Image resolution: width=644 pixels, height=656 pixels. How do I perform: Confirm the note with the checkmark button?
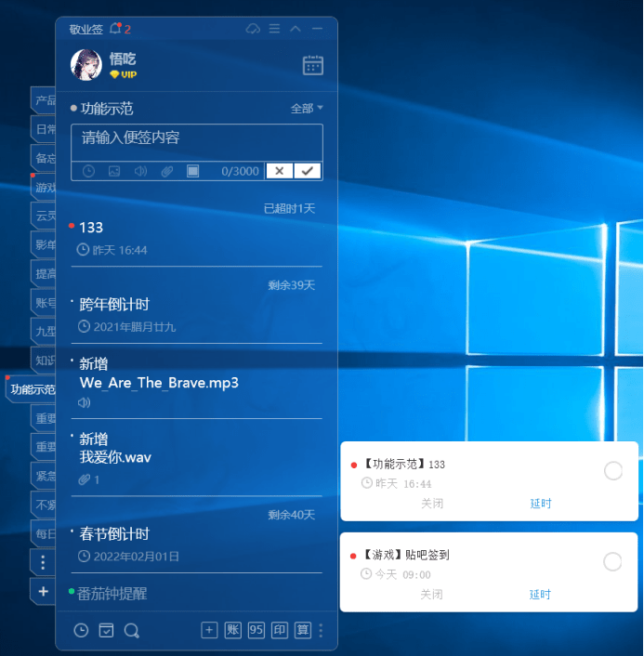click(308, 171)
